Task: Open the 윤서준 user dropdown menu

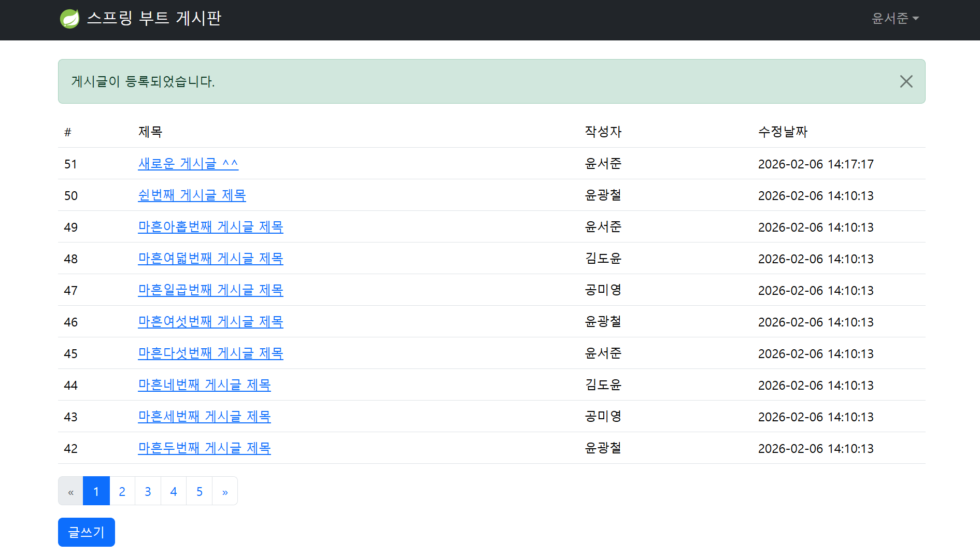Action: (894, 19)
